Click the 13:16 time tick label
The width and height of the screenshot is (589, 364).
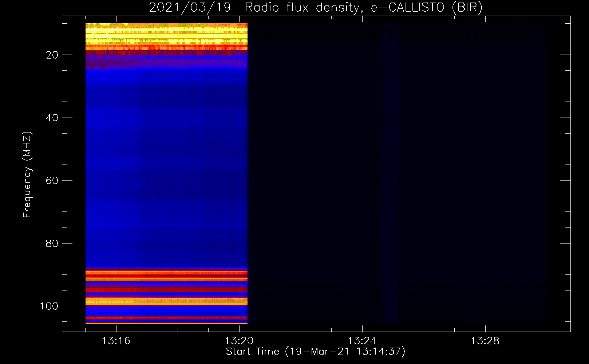[116, 341]
